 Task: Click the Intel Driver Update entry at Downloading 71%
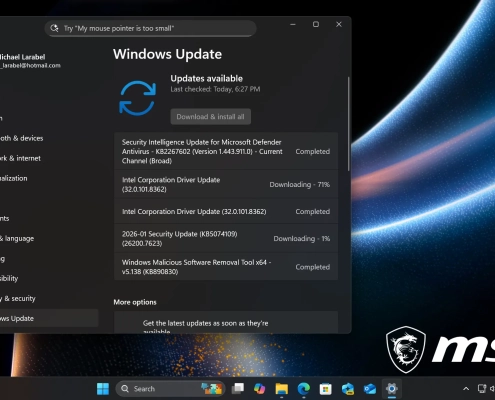pyautogui.click(x=226, y=184)
